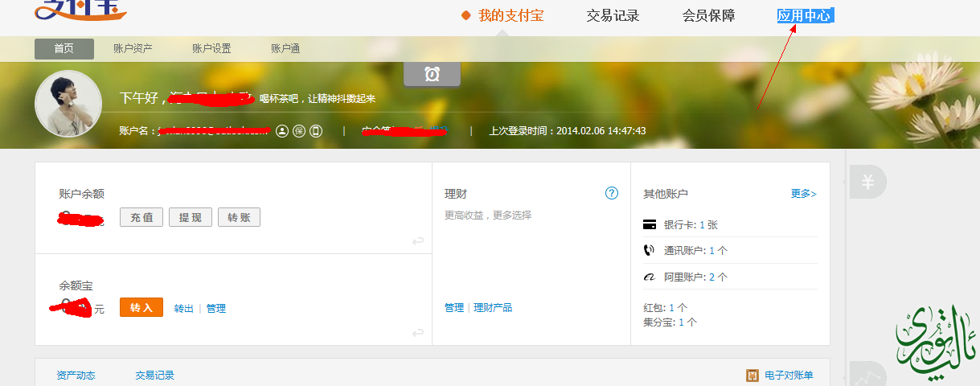Switch to bottom 交易记录 tab
This screenshot has height=386, width=980.
pyautogui.click(x=155, y=376)
